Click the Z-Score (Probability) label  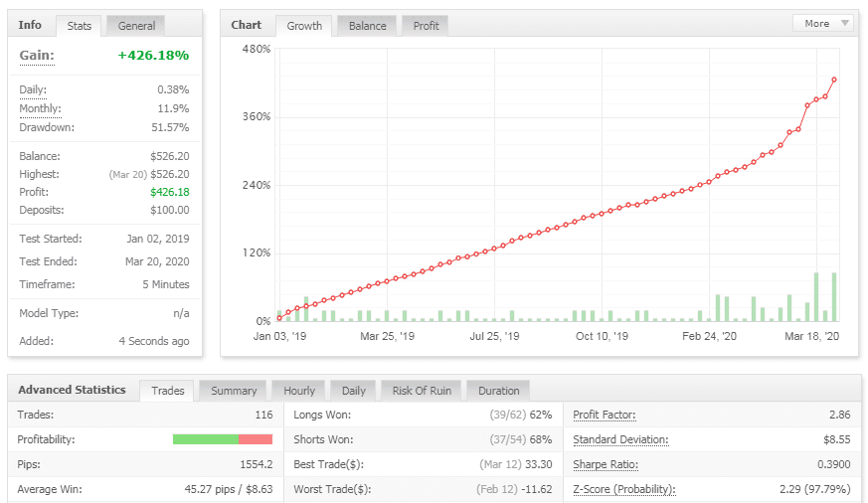624,489
